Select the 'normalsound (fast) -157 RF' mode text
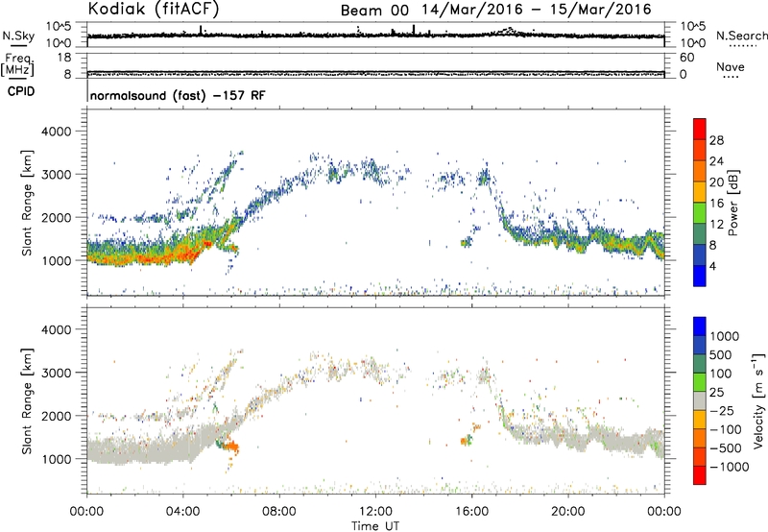 coord(178,95)
